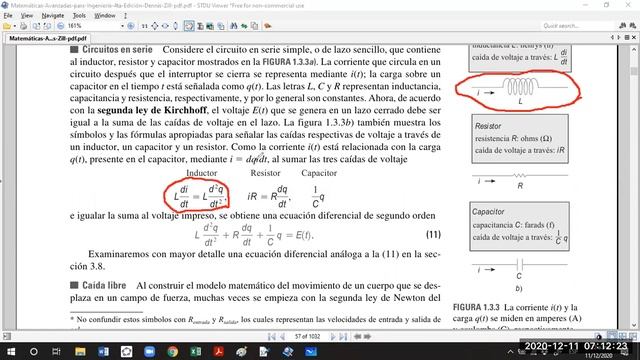
Task: Rotate the page with the second rotate icon
Action: 47,26
